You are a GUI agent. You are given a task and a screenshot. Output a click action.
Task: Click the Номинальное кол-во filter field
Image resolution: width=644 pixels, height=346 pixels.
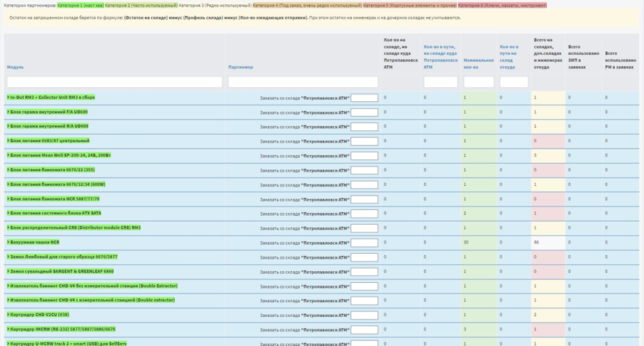[478, 82]
